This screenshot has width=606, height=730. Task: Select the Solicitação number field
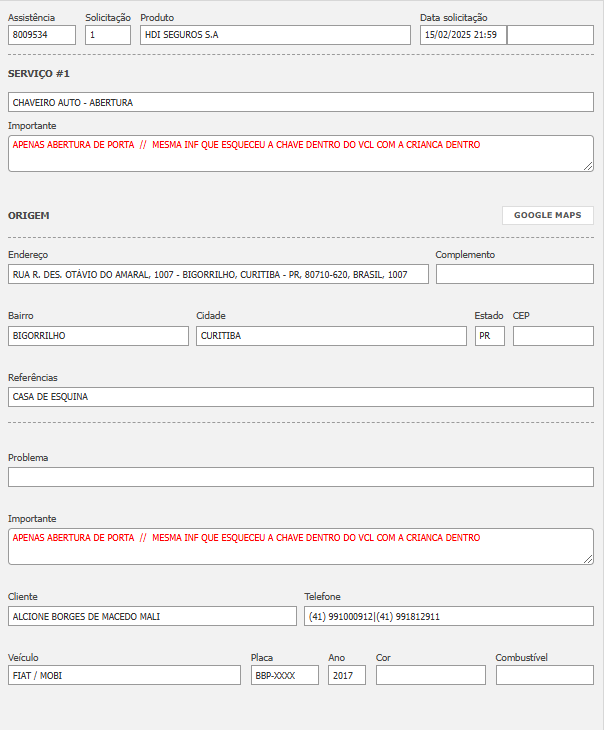(107, 35)
